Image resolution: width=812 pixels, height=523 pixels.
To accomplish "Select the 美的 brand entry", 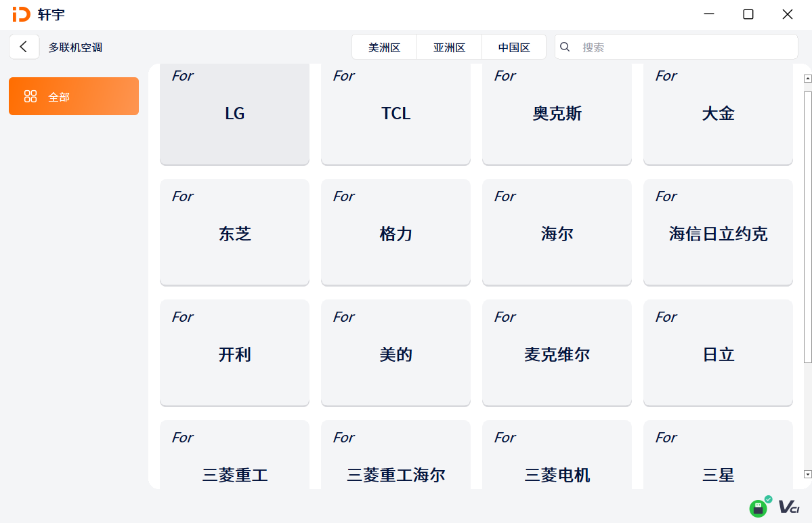I will coord(396,353).
